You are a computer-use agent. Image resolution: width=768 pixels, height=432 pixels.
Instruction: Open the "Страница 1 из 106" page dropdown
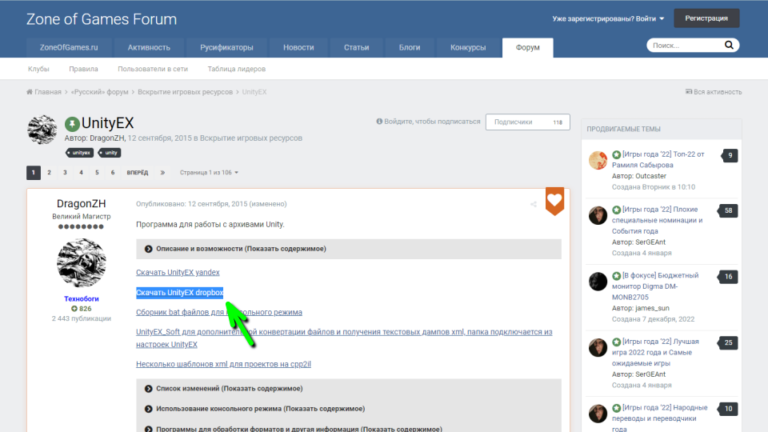pyautogui.click(x=208, y=172)
